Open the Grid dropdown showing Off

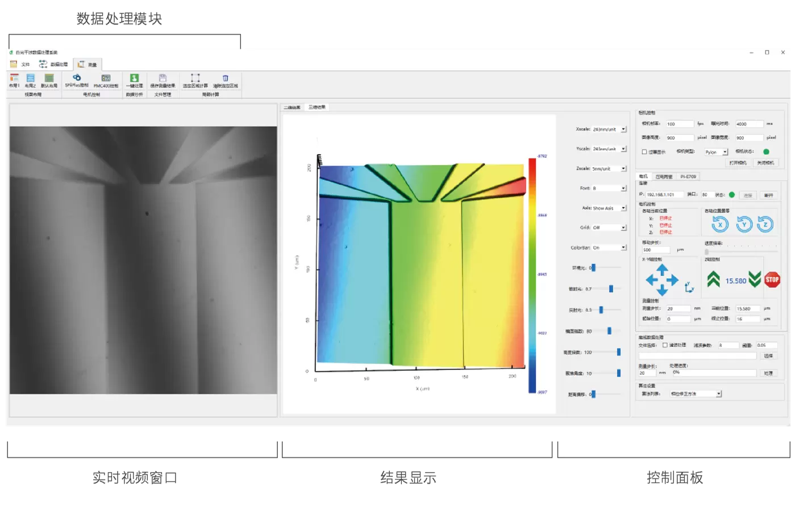tap(623, 228)
